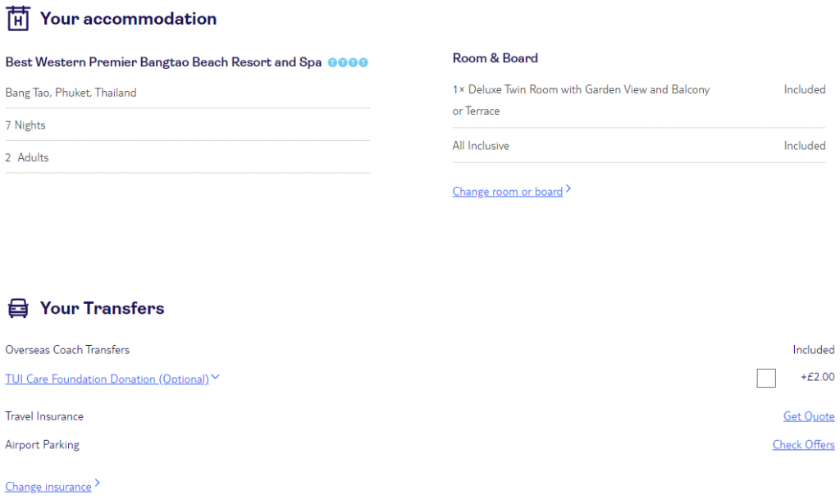The height and width of the screenshot is (504, 840).
Task: Open the TUI Care Foundation Donation link
Action: 107,379
